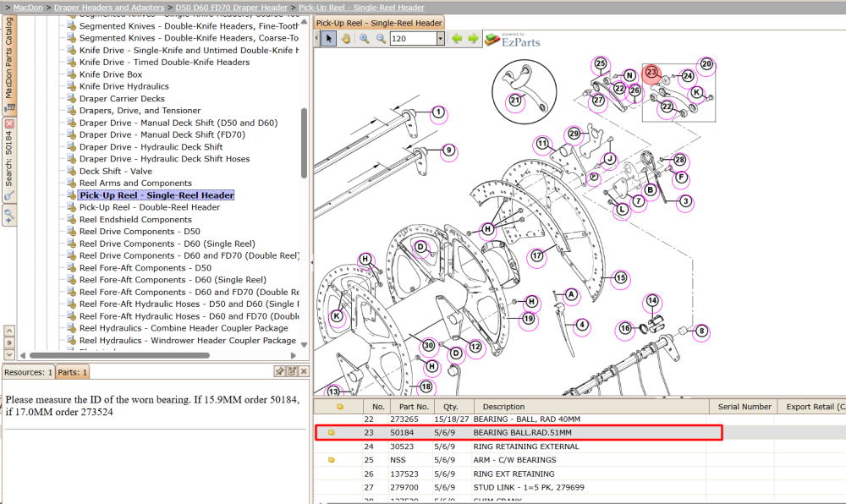The image size is (846, 504).
Task: Click the tree vertical scrollbar thumb
Action: (x=304, y=143)
